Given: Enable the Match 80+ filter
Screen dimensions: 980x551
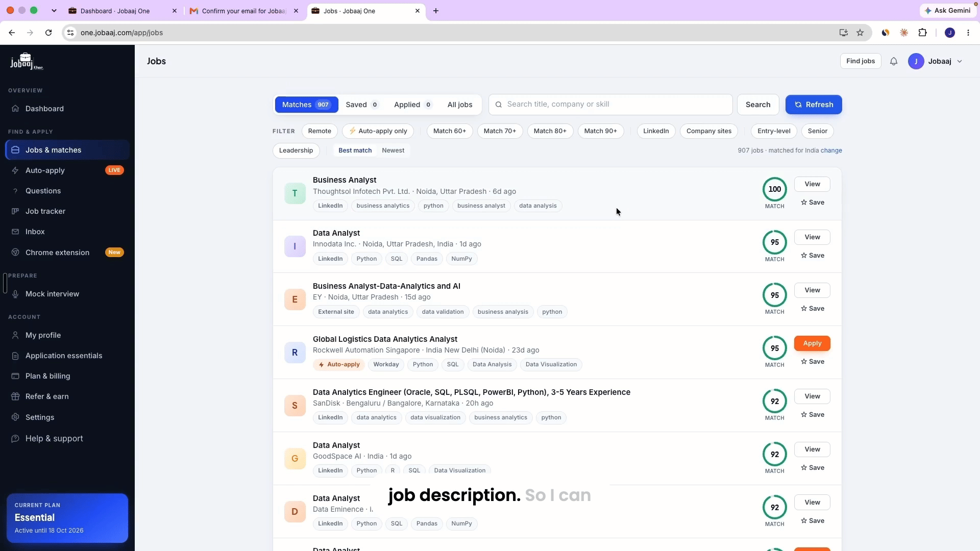Looking at the screenshot, I should (550, 131).
